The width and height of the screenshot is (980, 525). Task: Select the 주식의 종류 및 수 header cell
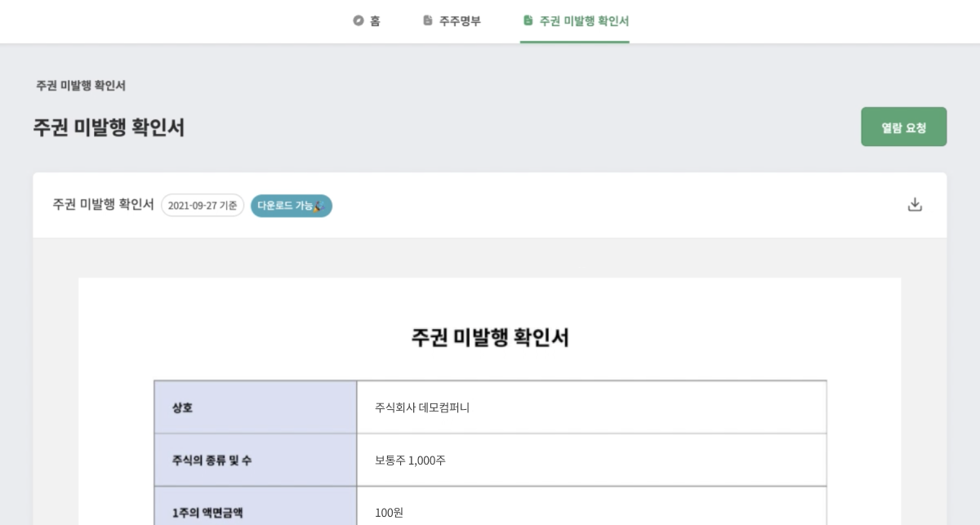click(256, 460)
